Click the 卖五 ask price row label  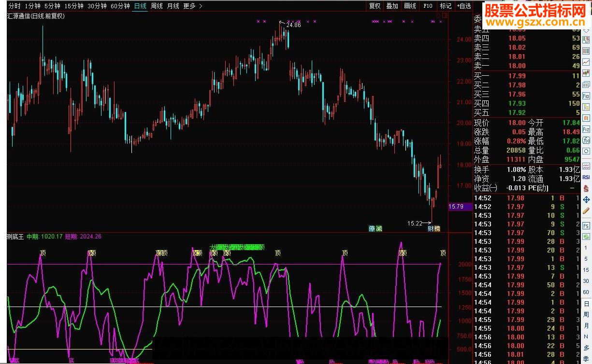click(481, 29)
